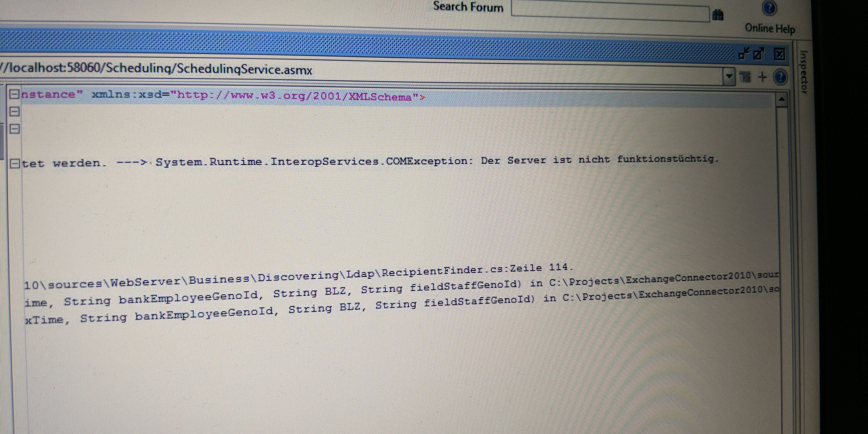Open the endpoint URL dropdown arrow
868x434 pixels.
coord(729,76)
